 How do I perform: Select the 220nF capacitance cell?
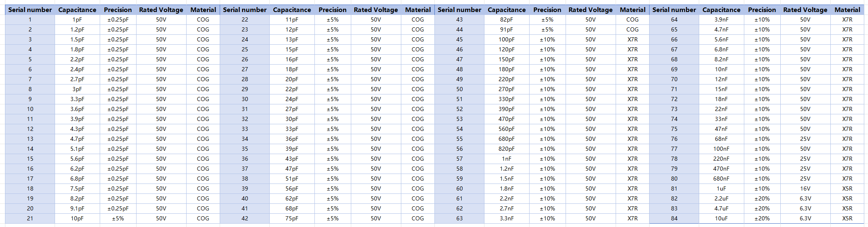pyautogui.click(x=721, y=159)
